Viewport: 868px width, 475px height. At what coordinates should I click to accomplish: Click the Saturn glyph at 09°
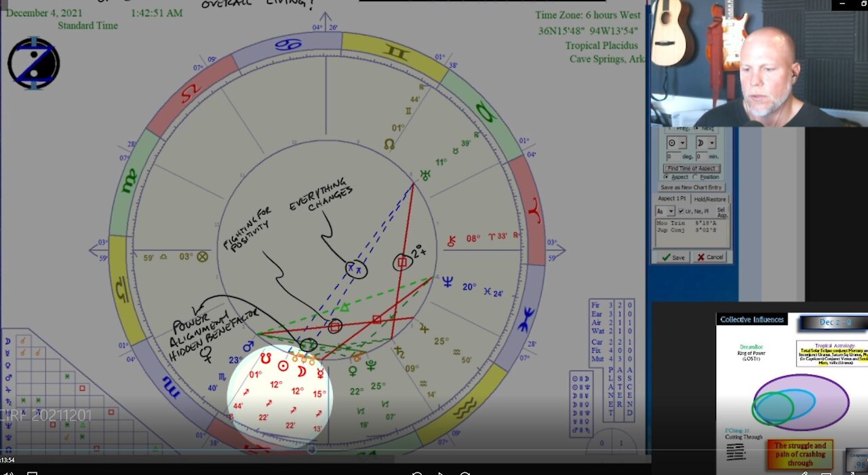click(400, 352)
